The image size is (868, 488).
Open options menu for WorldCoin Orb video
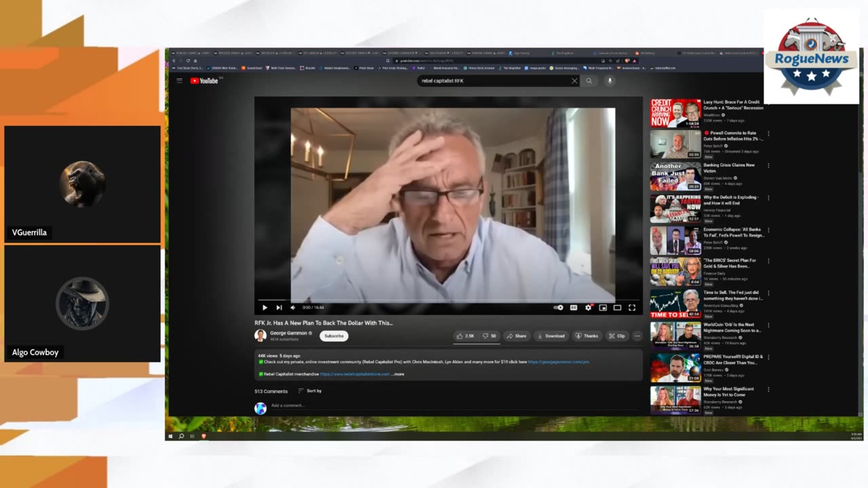point(768,325)
